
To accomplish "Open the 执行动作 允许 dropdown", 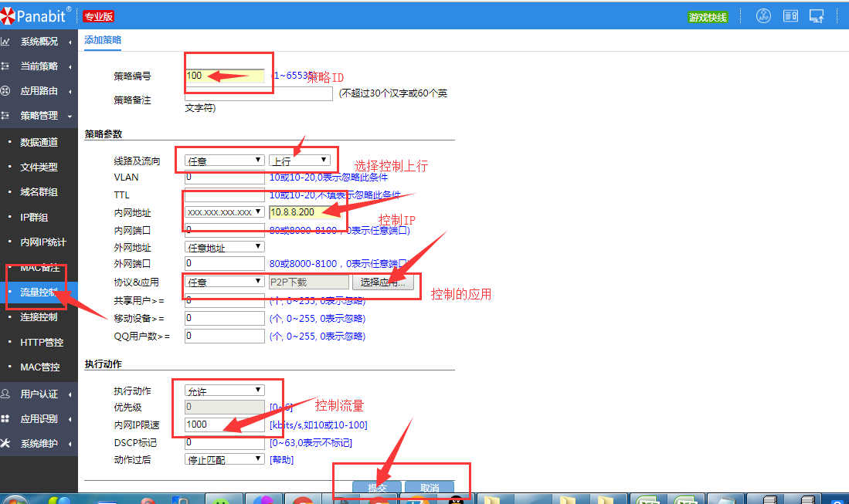I will pos(225,391).
